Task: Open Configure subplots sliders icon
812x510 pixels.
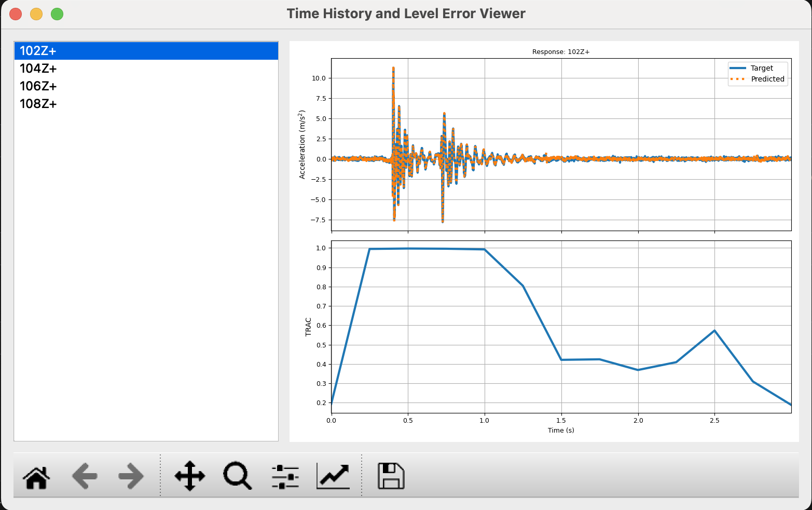Action: (x=285, y=476)
